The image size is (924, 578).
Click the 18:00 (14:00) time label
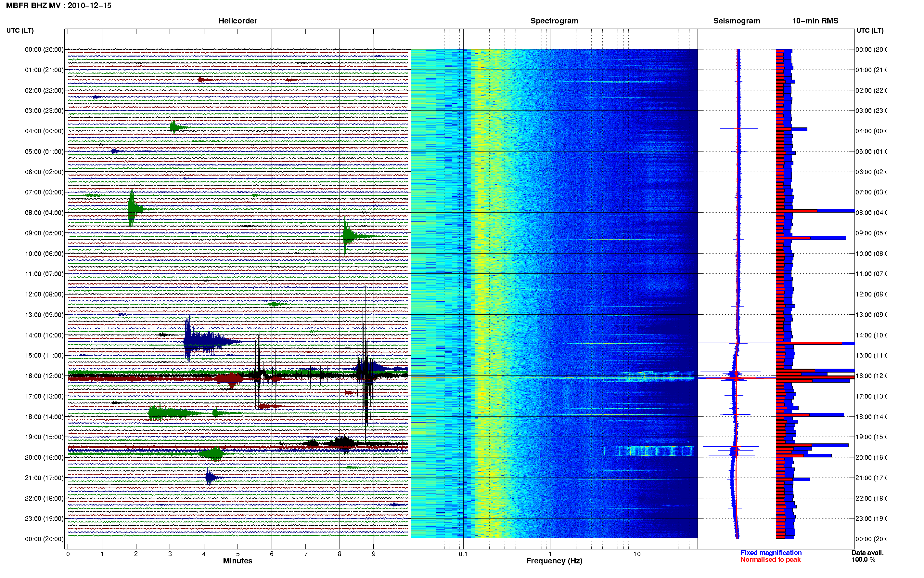pos(44,417)
